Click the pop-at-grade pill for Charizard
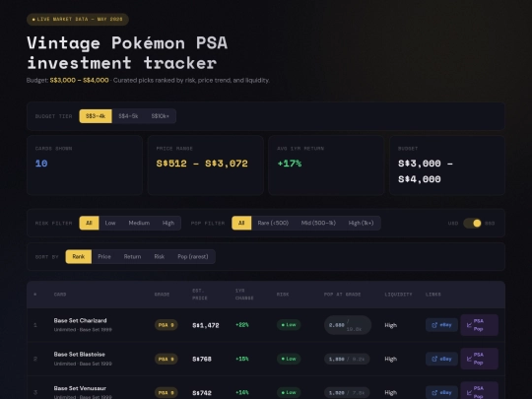 [x=348, y=325]
